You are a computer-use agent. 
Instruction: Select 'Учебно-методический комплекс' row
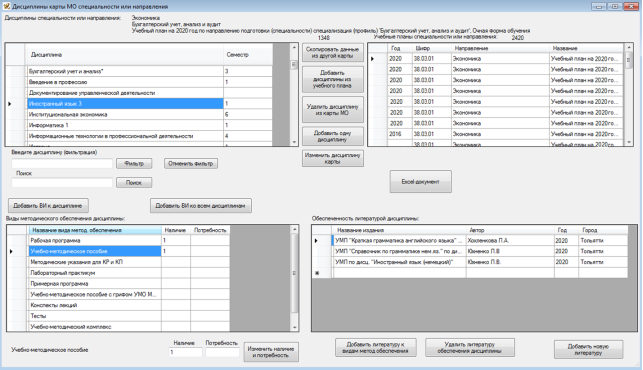pyautogui.click(x=118, y=327)
